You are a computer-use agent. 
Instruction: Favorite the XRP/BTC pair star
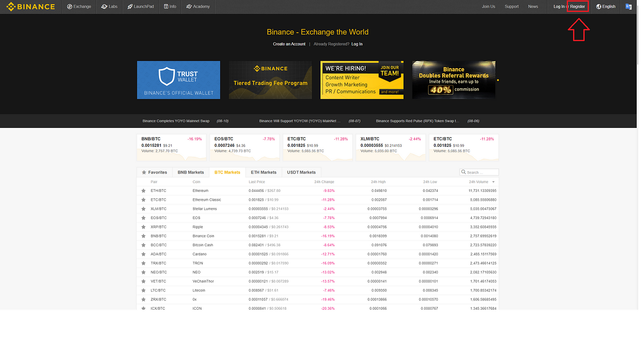[x=144, y=227]
